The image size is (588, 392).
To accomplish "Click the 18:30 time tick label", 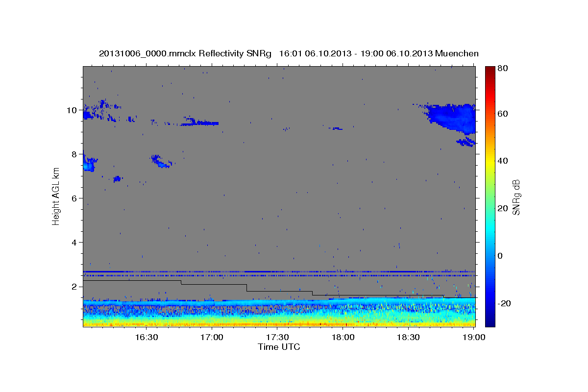I will [409, 337].
